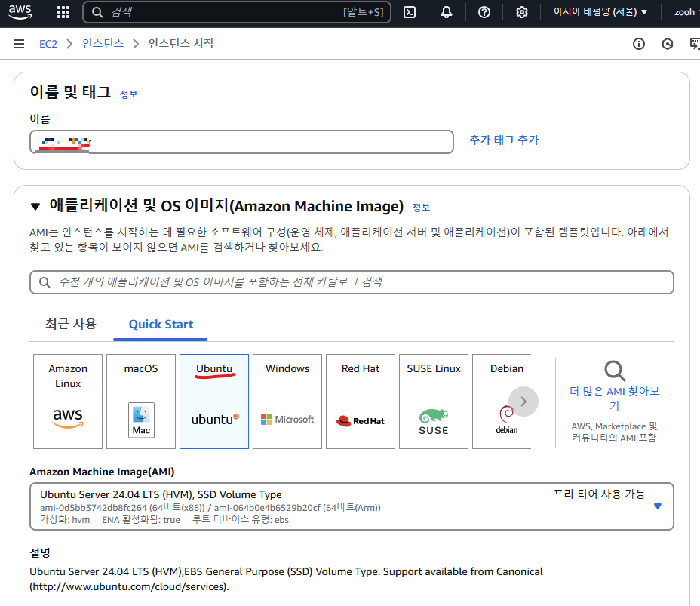Open the AWS home logo
This screenshot has width=700, height=606.
(20, 12)
